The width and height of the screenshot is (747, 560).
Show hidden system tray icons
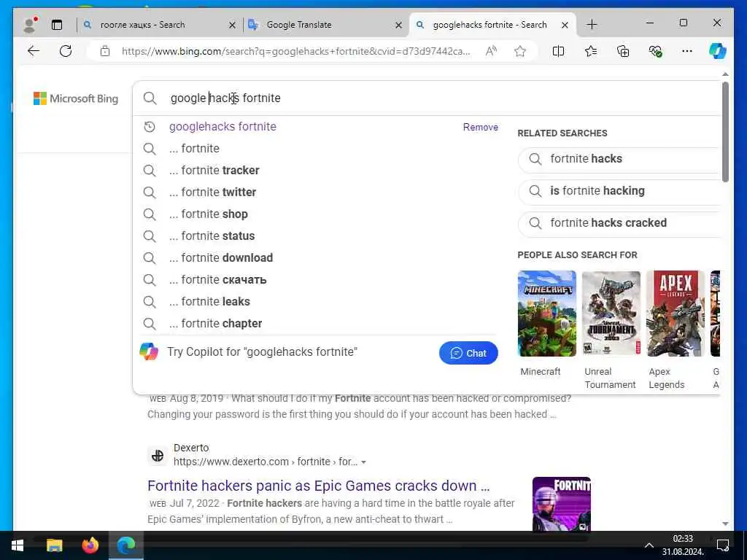click(x=649, y=545)
